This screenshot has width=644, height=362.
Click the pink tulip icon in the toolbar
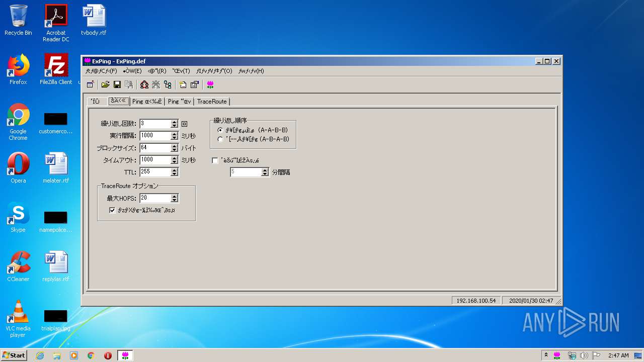210,84
